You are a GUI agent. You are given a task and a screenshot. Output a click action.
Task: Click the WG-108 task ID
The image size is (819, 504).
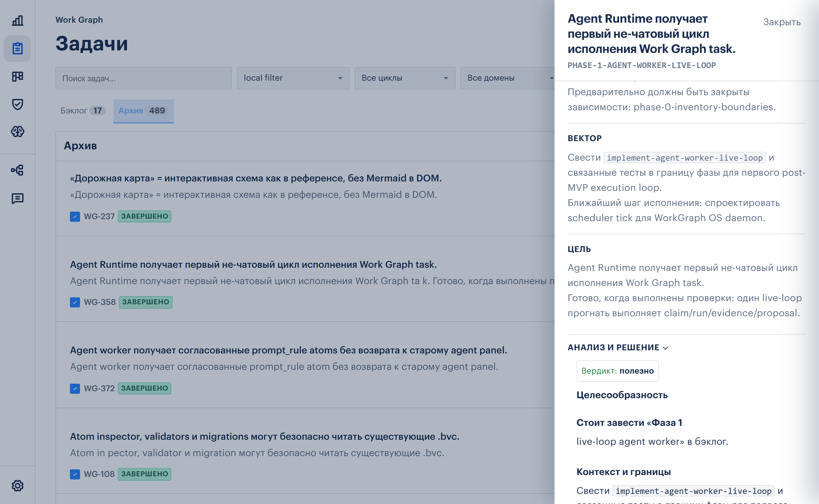point(99,474)
